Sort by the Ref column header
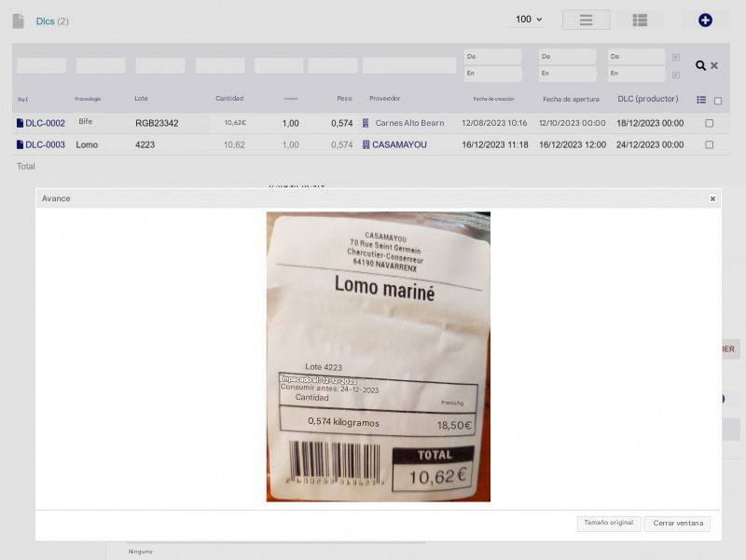746x560 pixels. [22, 100]
